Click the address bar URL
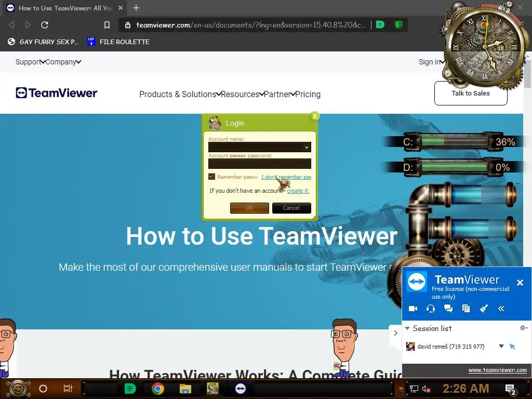This screenshot has height=399, width=532. [x=251, y=25]
